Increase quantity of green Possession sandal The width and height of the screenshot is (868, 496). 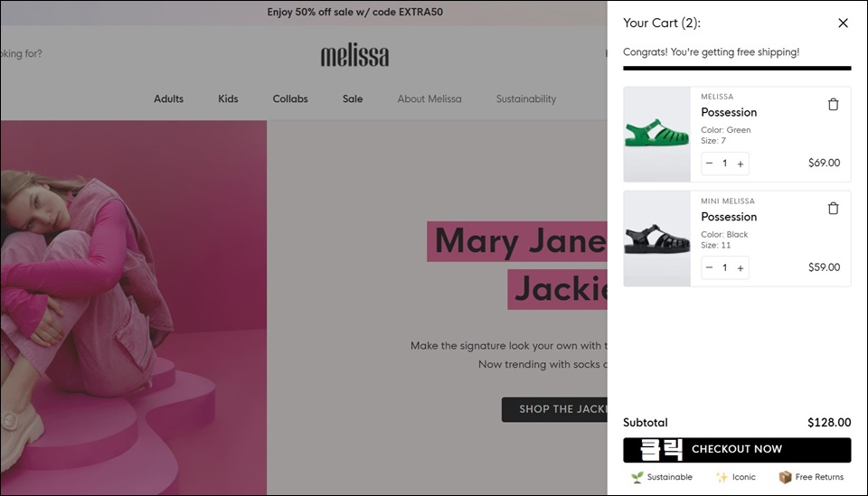[x=741, y=164]
